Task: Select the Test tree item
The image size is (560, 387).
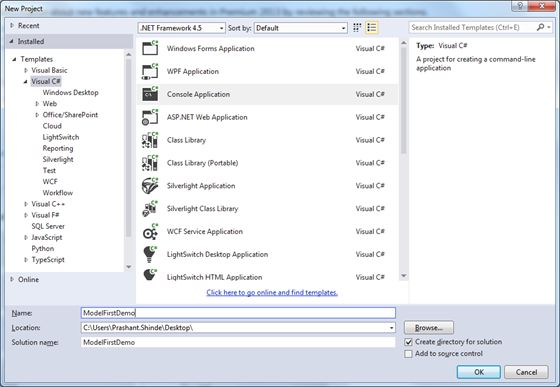Action: 49,170
